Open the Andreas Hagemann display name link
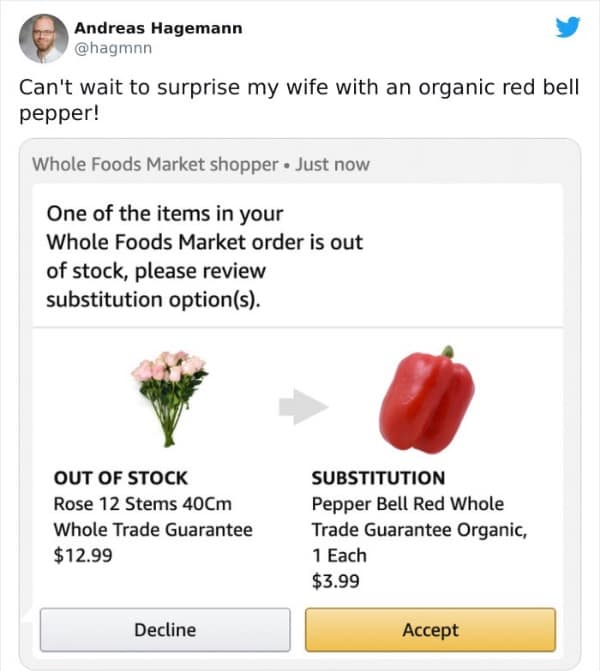 (158, 28)
